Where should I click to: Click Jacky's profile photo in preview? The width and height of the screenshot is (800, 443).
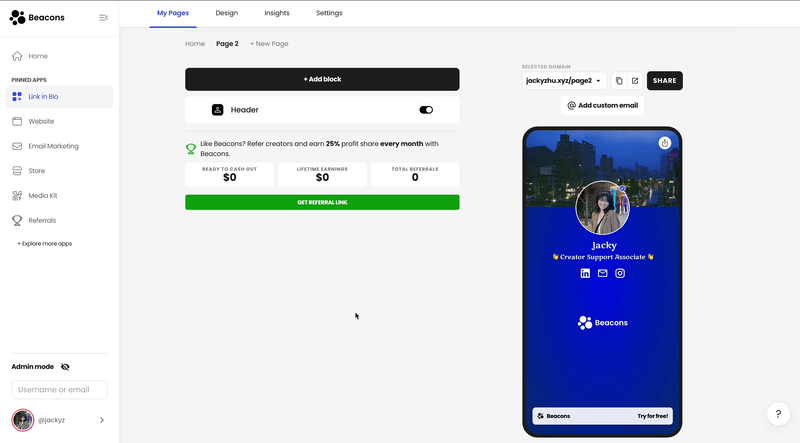tap(603, 207)
